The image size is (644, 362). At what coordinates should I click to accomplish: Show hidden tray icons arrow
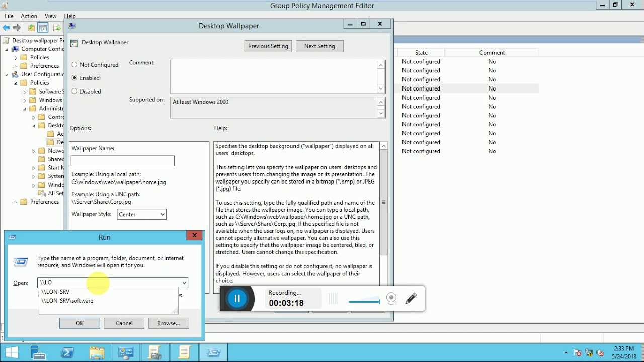point(566,353)
